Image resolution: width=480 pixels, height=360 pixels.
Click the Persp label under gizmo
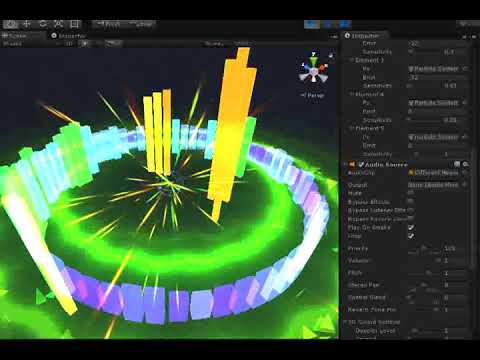click(x=312, y=95)
